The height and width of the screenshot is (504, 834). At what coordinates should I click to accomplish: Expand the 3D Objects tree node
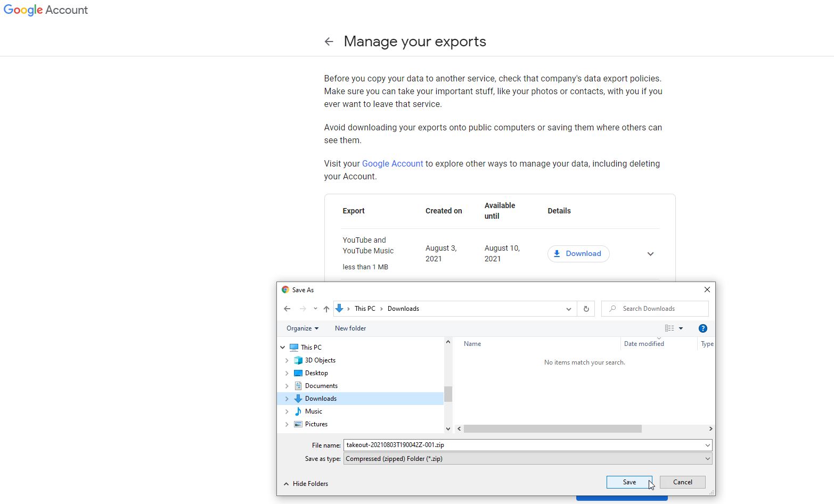[287, 360]
